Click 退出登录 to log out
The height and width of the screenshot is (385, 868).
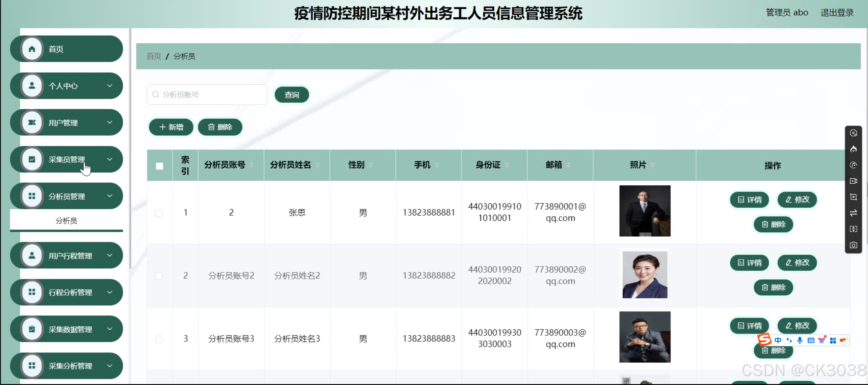click(837, 13)
